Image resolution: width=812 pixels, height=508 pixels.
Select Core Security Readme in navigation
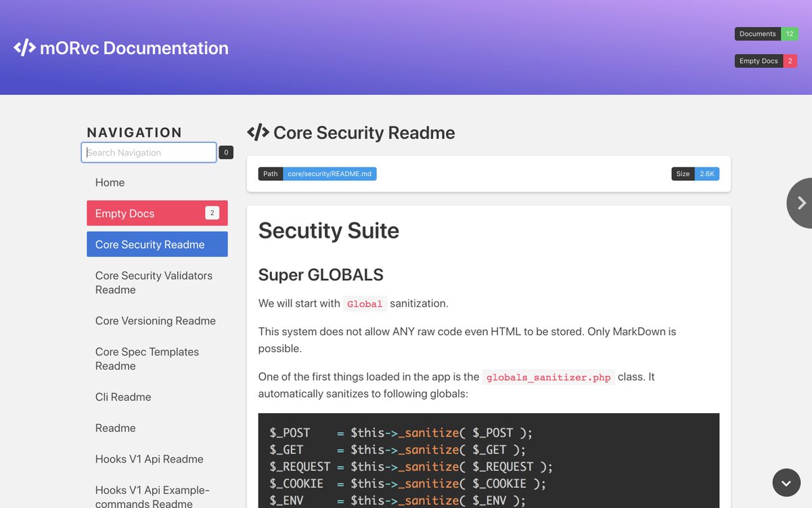[x=157, y=245]
